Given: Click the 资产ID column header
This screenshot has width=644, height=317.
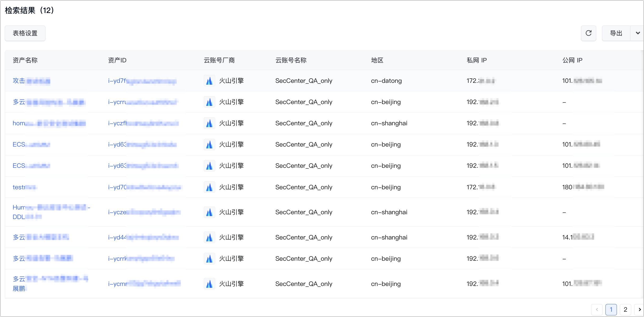Looking at the screenshot, I should pyautogui.click(x=117, y=60).
